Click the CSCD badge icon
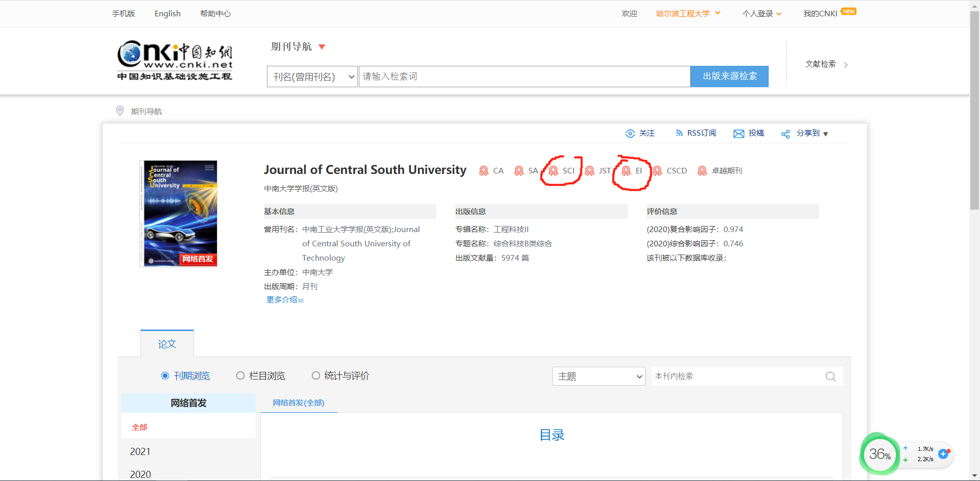The image size is (980, 481). (657, 171)
